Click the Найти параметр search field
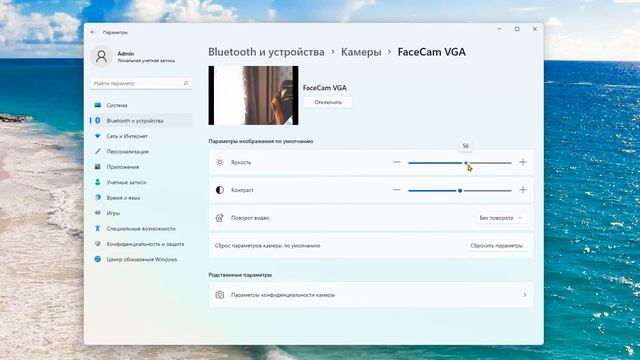The image size is (640, 360). pos(141,83)
